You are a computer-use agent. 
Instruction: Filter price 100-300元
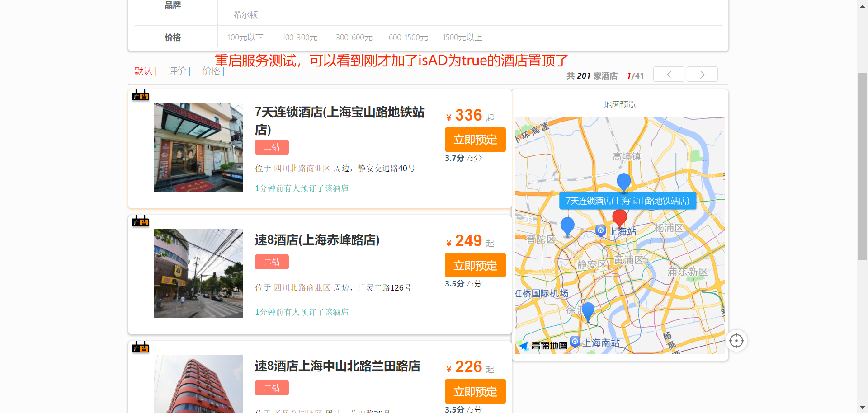[300, 38]
